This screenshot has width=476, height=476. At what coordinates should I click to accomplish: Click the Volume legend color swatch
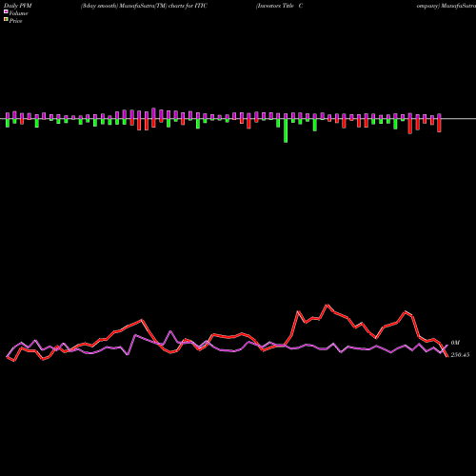(x=6, y=11)
